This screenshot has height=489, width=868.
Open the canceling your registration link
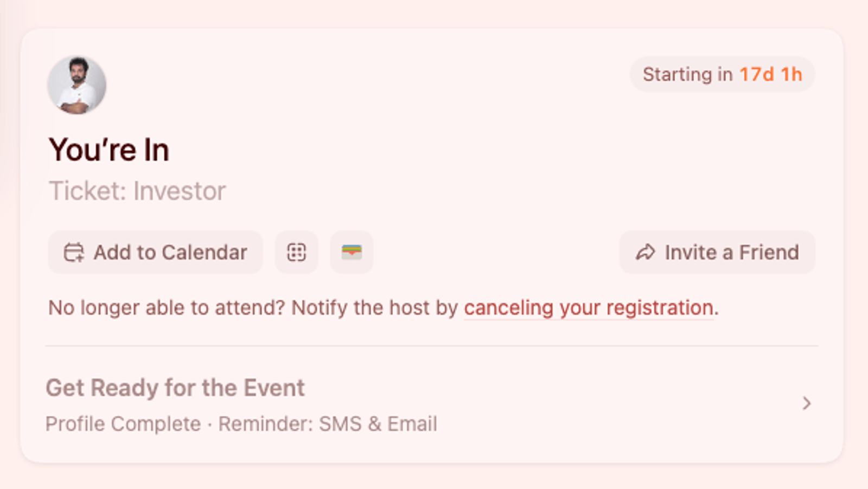588,308
